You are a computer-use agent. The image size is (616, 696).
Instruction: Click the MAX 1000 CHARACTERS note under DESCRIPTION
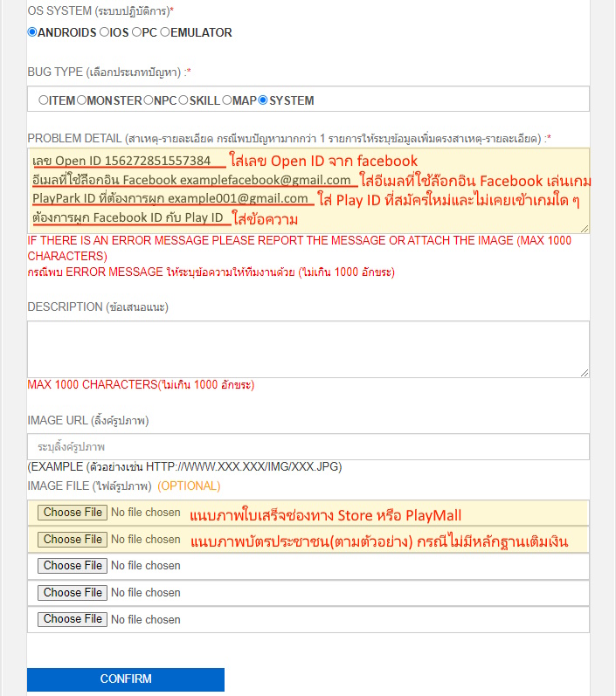click(141, 384)
